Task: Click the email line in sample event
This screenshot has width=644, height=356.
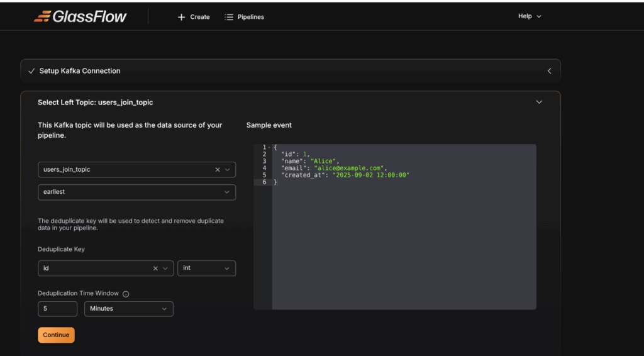Action: [333, 168]
